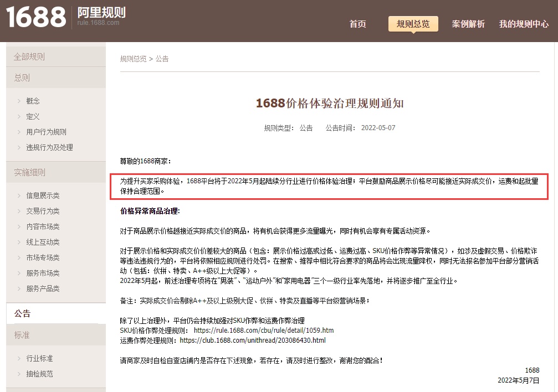Open 线上互动类 in the sidebar
Image resolution: width=558 pixels, height=392 pixels.
tap(43, 242)
